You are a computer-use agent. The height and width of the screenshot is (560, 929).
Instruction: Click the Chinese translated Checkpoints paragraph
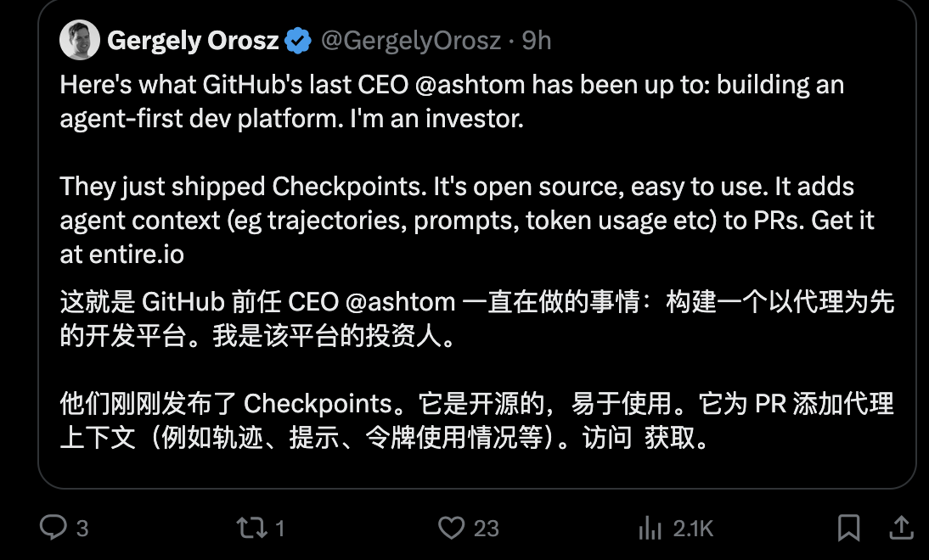click(476, 421)
